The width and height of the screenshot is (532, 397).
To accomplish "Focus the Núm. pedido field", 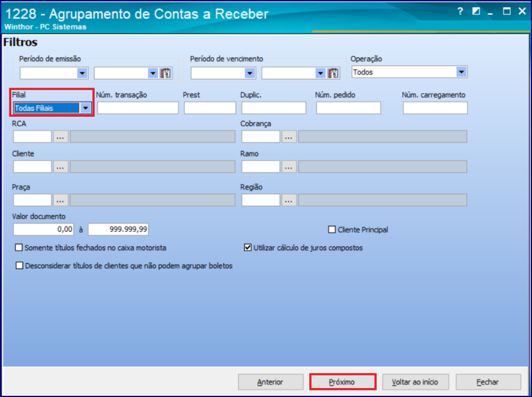I will (348, 108).
